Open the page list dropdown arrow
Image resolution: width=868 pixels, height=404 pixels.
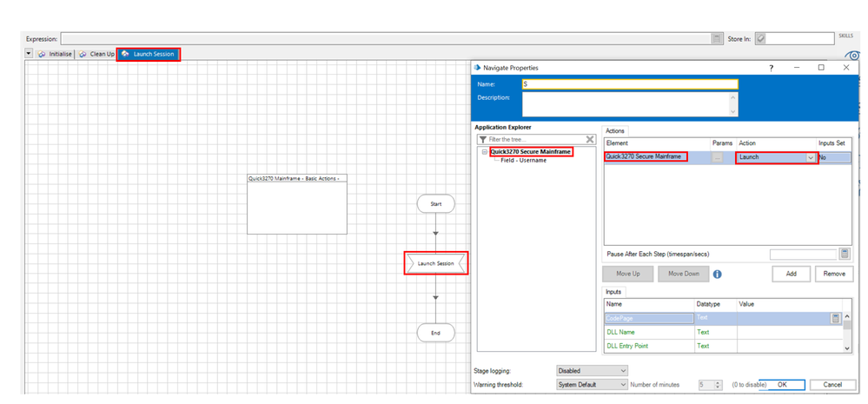click(29, 54)
